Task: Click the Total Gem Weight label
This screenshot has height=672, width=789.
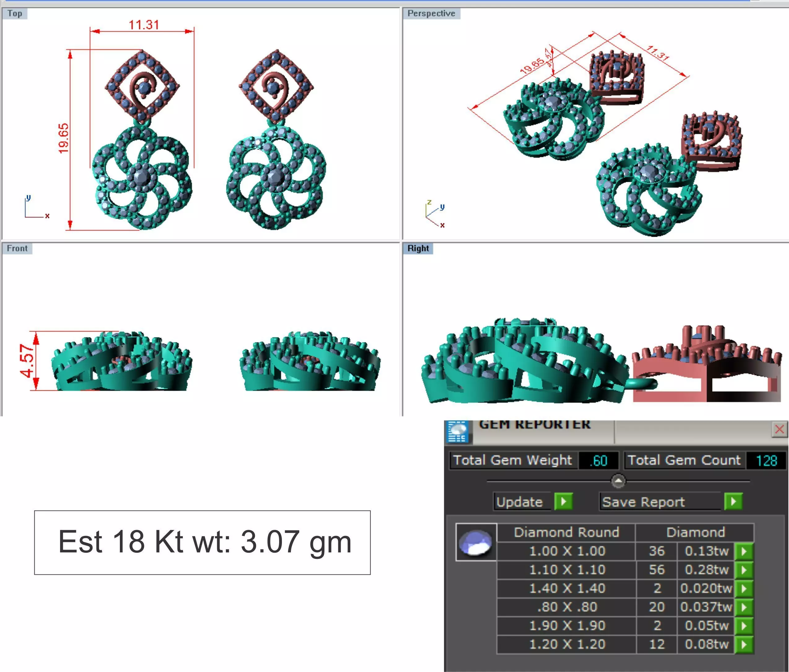Action: coord(513,460)
